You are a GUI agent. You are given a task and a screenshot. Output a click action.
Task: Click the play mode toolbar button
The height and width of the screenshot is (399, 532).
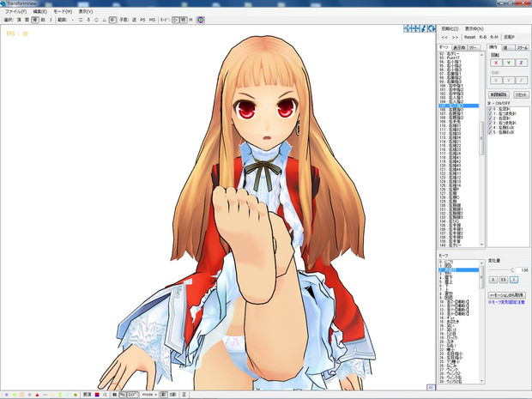[175, 20]
